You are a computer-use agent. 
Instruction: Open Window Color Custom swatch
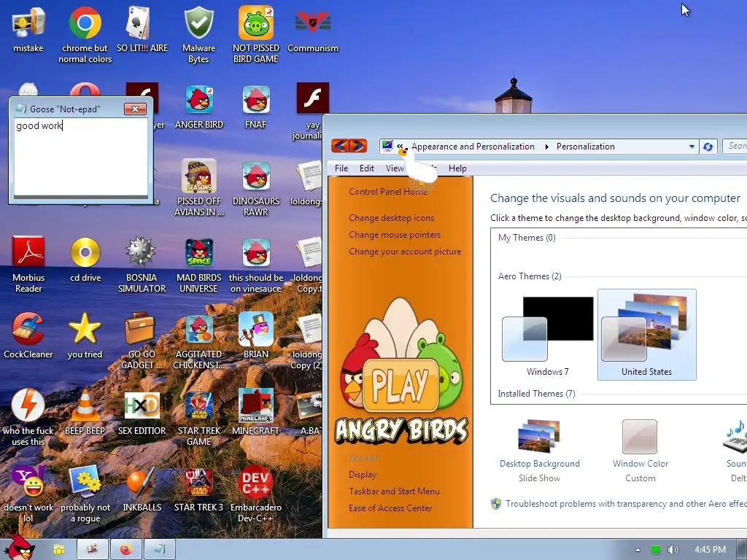coord(640,451)
